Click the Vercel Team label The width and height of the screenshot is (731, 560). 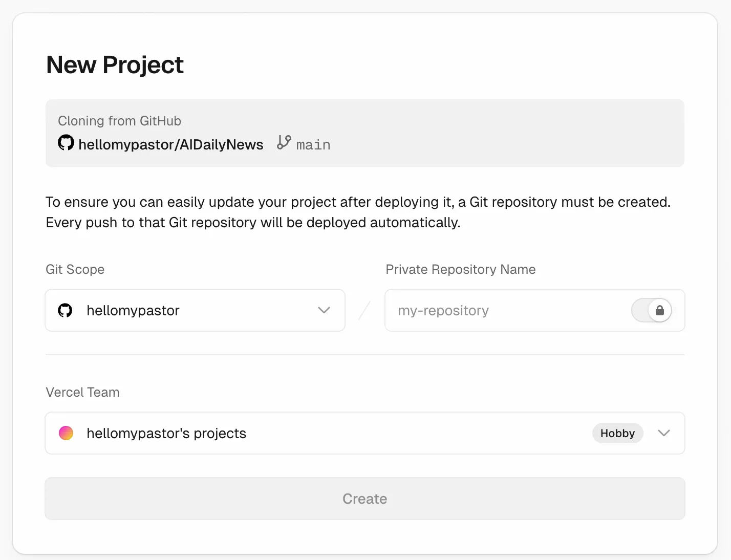pyautogui.click(x=82, y=392)
